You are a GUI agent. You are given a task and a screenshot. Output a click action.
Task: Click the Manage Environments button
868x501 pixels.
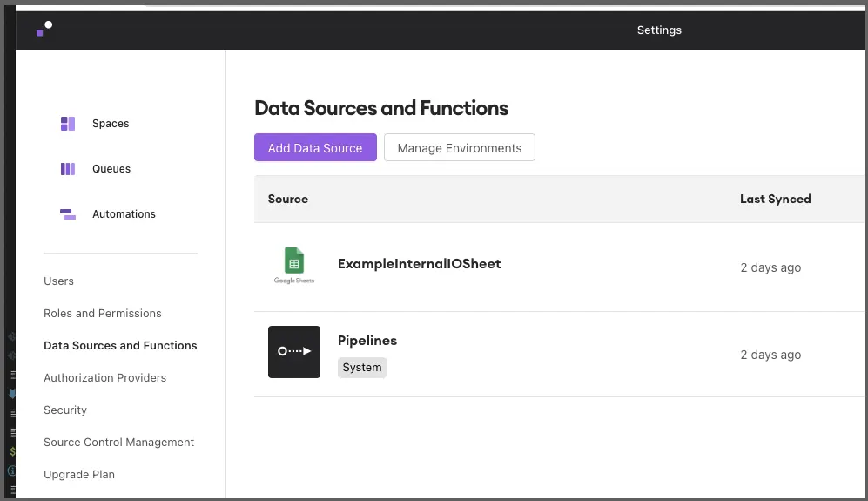tap(460, 148)
